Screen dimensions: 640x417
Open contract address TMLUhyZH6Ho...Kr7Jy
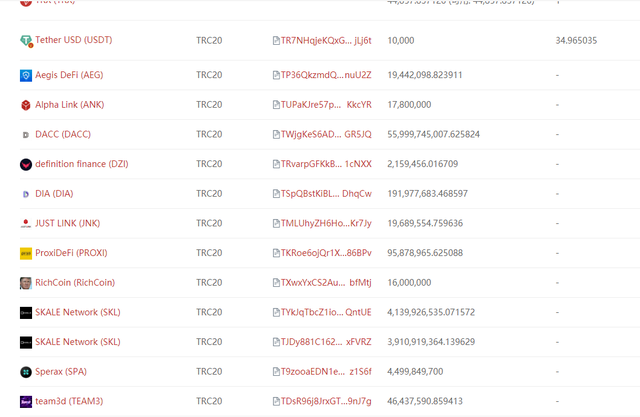[326, 223]
